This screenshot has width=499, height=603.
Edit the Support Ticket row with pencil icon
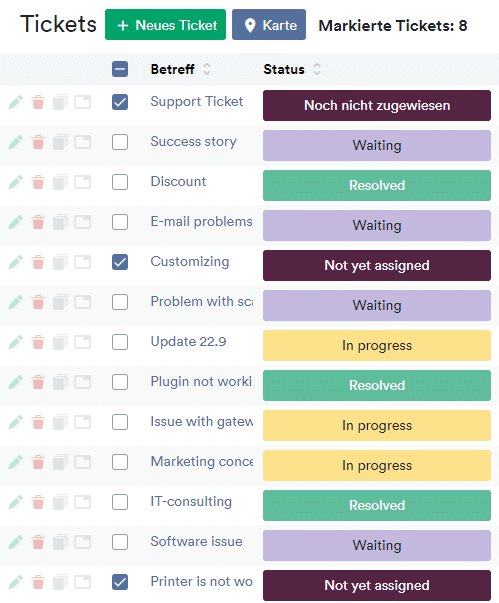(15, 102)
